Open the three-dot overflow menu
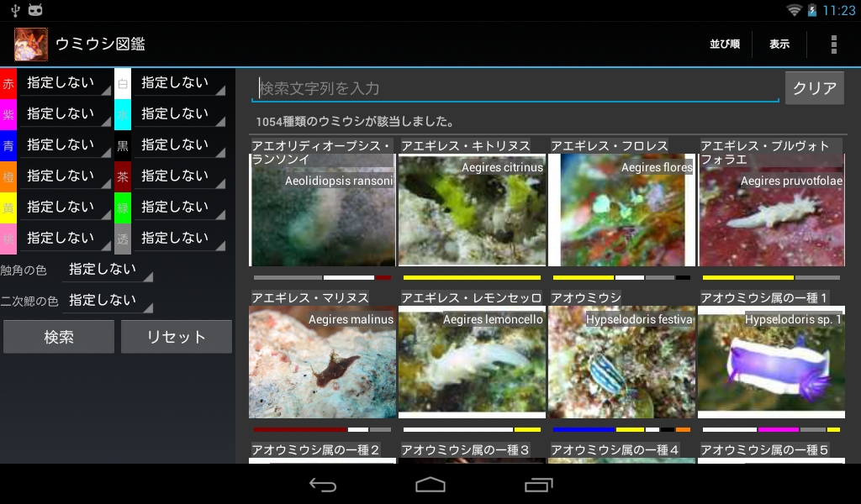This screenshot has height=504, width=861. (833, 44)
